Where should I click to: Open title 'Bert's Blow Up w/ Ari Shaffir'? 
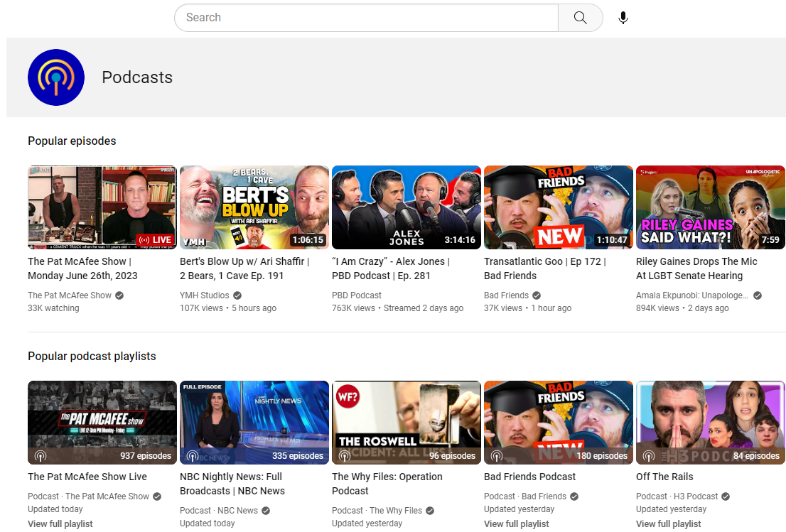coord(244,268)
